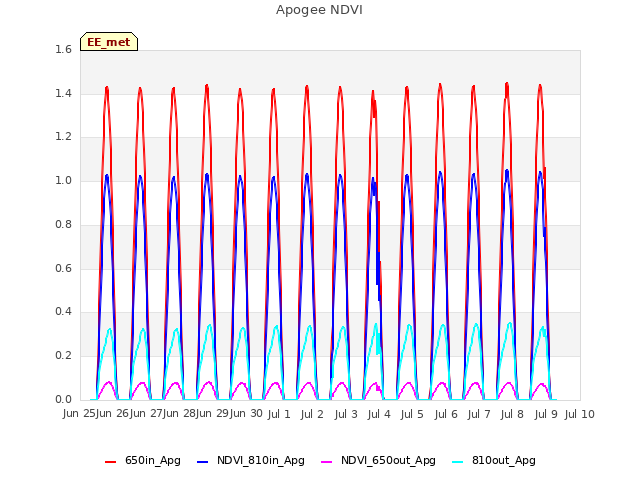Viewport: 640px width, 480px height.
Task: Click the magenta NDVI_650out_Apg legend swatch
Action: click(x=327, y=462)
